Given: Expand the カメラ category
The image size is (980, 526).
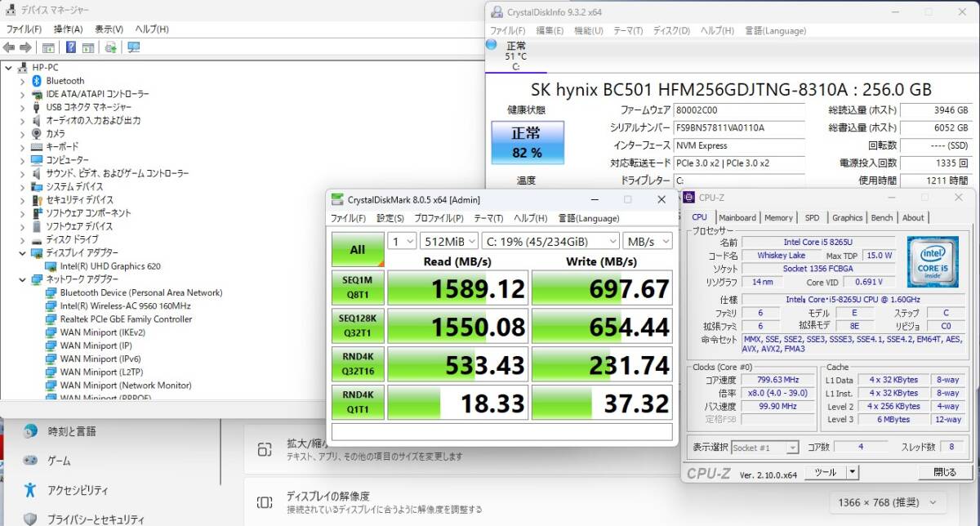Looking at the screenshot, I should 22,133.
